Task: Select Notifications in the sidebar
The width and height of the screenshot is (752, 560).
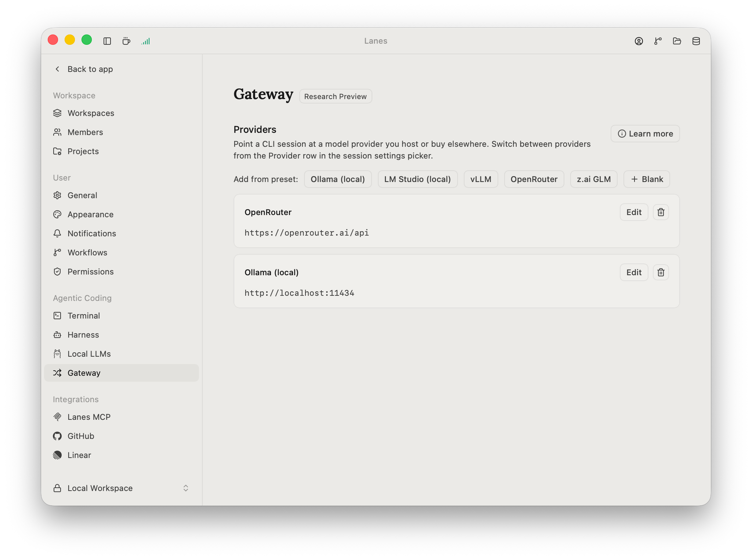Action: [122, 233]
